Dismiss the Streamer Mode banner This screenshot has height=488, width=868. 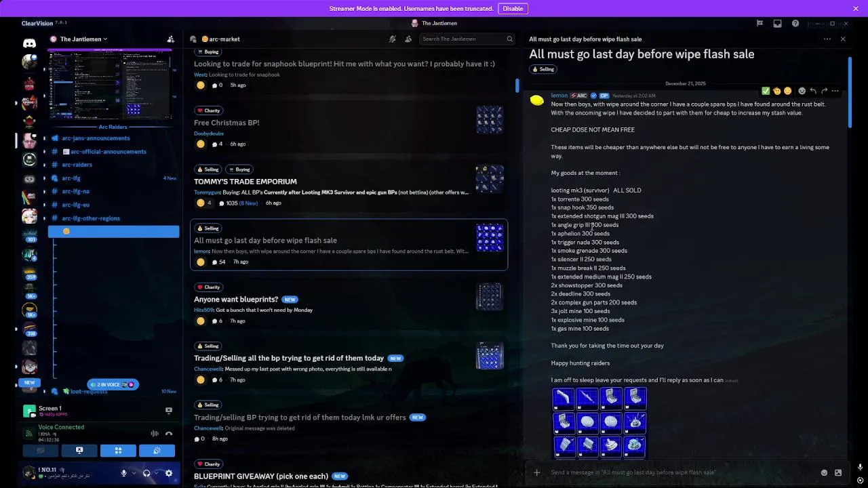(856, 9)
